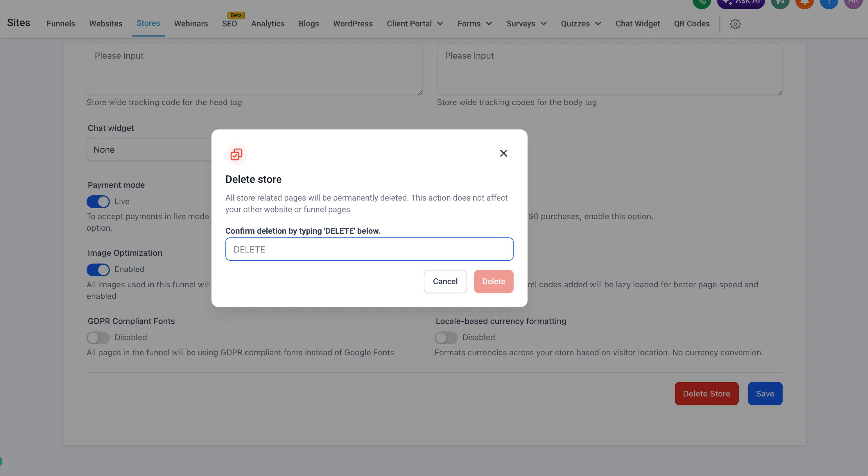This screenshot has height=476, width=868.
Task: Open the Ask AI assistant
Action: [741, 3]
